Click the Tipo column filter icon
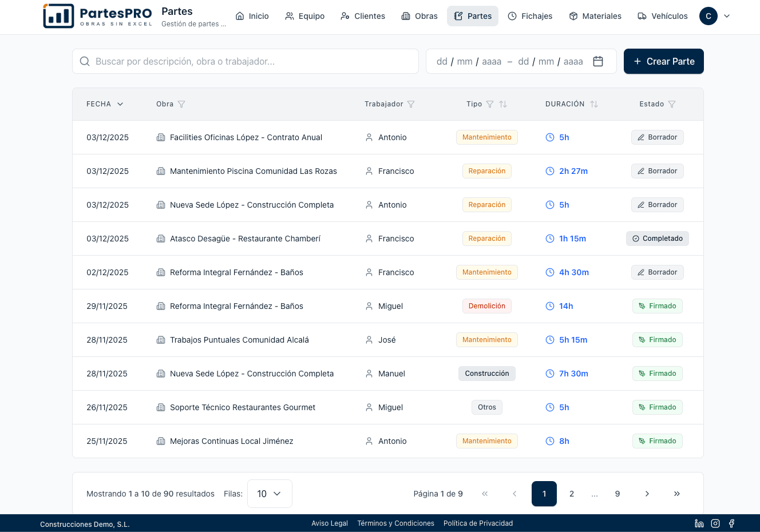Image resolution: width=760 pixels, height=532 pixels. coord(490,104)
